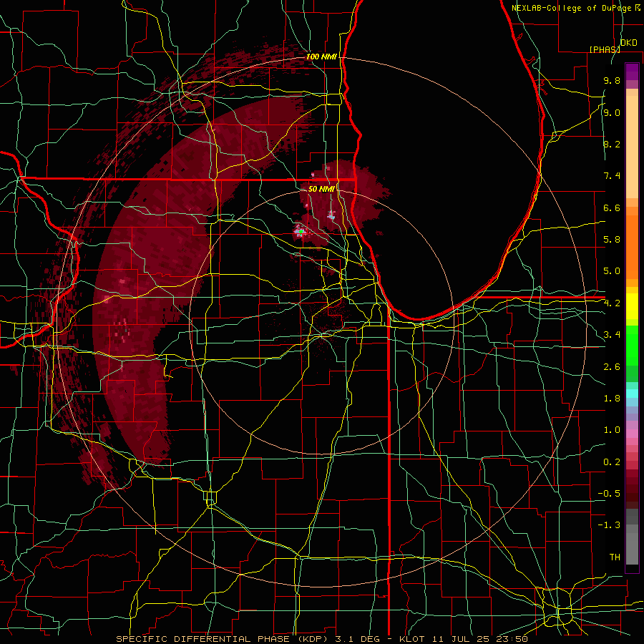Click the yellow segment of the color bar
The image size is (644, 644).
pyautogui.click(x=632, y=306)
